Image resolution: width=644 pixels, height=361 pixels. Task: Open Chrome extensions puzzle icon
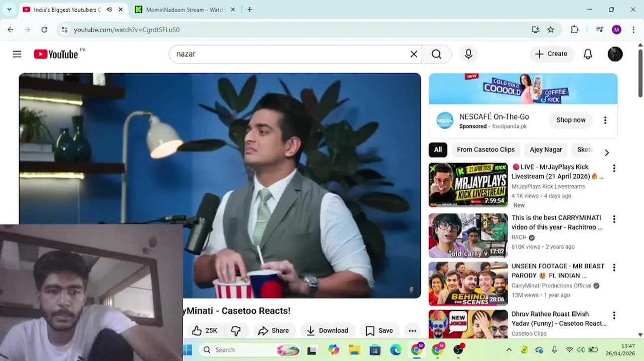pos(574,30)
